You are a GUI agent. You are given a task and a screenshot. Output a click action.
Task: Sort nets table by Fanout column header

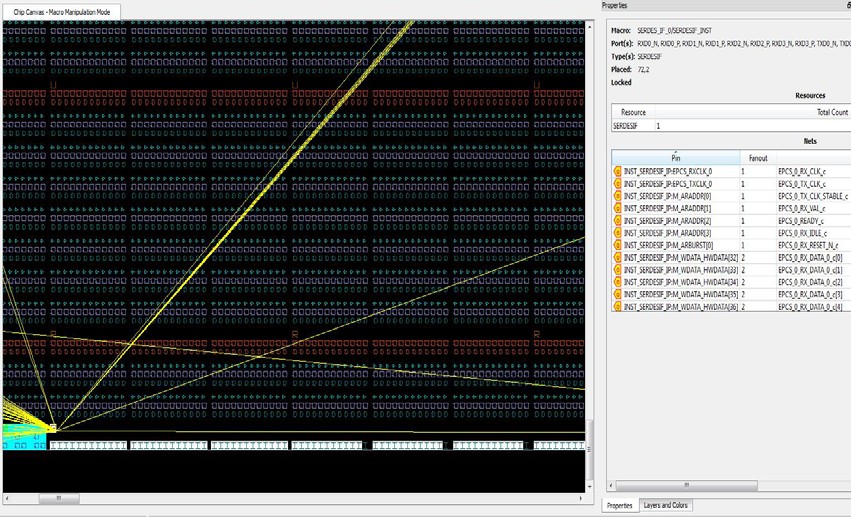tap(757, 158)
